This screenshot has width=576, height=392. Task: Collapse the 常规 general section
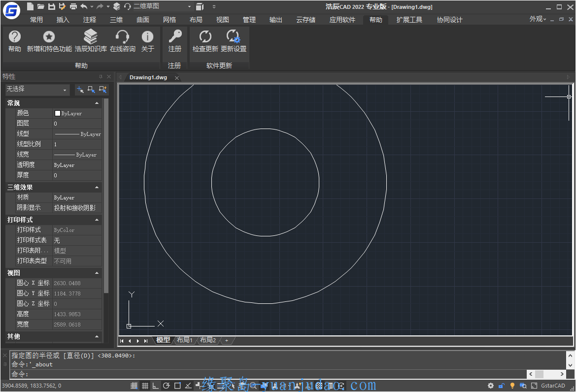coord(97,103)
